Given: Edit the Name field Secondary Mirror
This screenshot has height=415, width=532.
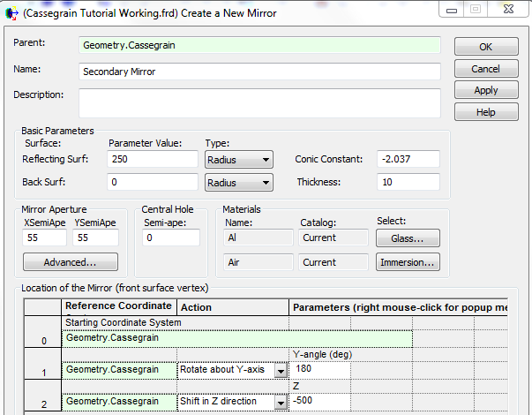Looking at the screenshot, I should pyautogui.click(x=259, y=72).
